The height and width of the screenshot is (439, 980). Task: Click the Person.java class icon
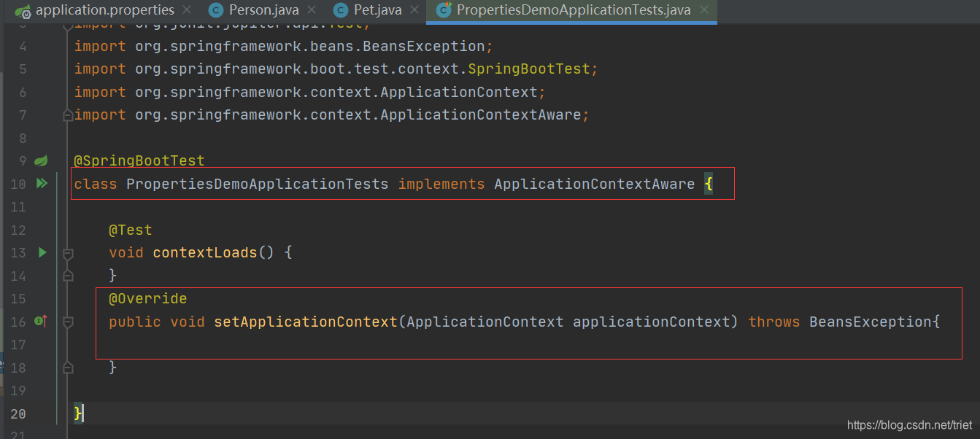pos(215,10)
